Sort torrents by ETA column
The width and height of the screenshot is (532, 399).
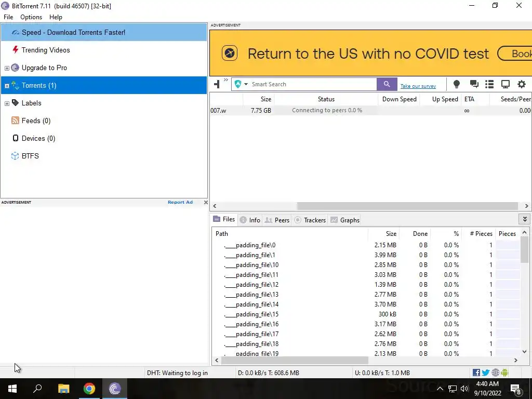pyautogui.click(x=476, y=99)
